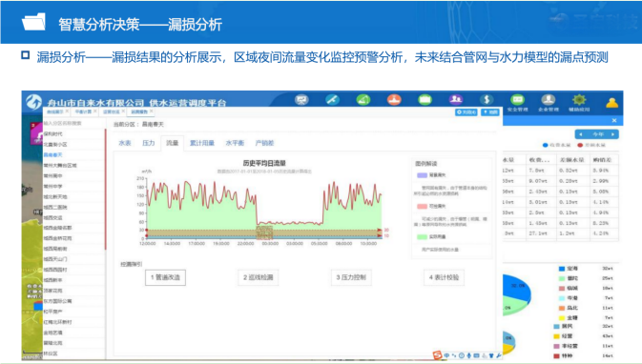The image size is (642, 364).
Task: Click the yellow user profile icon
Action: (612, 103)
